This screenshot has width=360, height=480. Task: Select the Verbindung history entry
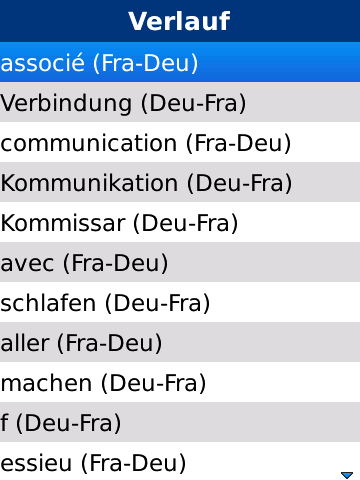(x=180, y=102)
